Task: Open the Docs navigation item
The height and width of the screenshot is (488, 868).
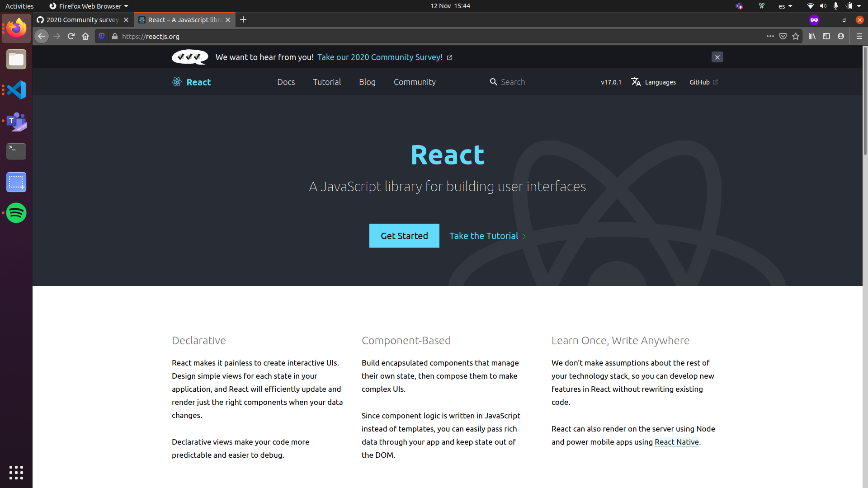Action: (x=286, y=82)
